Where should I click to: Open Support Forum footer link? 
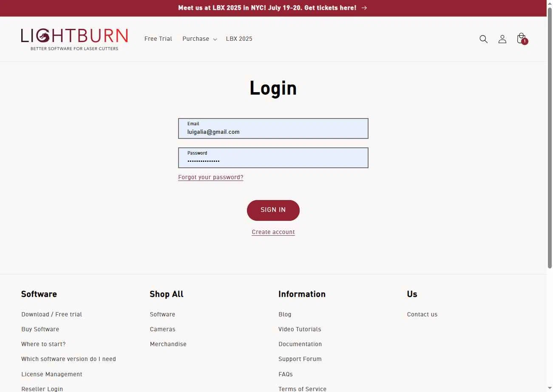pos(300,359)
